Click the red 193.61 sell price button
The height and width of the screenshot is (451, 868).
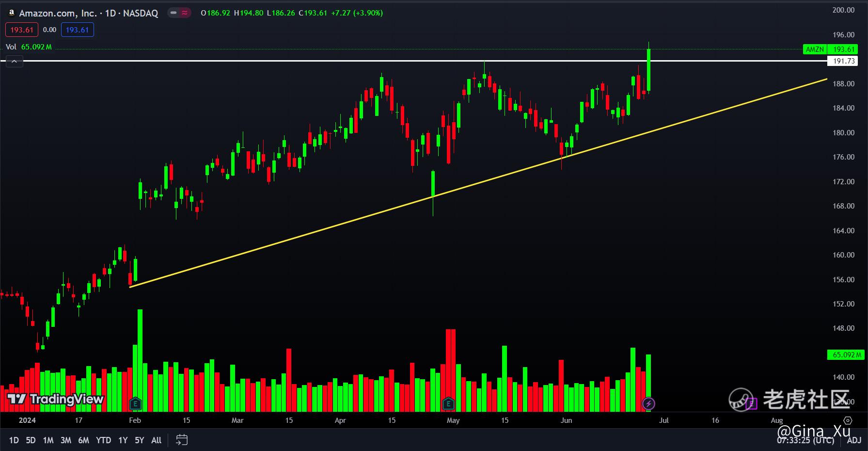(22, 30)
